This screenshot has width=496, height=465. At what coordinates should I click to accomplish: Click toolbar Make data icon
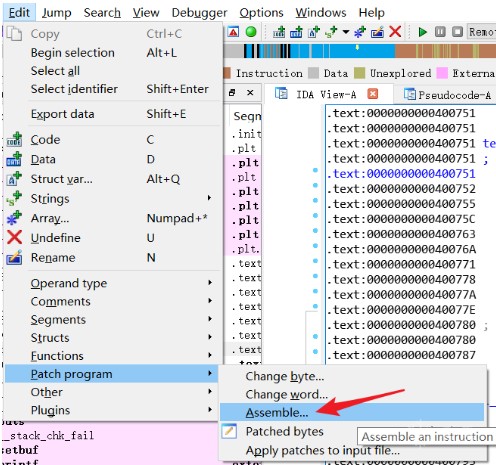[296, 32]
